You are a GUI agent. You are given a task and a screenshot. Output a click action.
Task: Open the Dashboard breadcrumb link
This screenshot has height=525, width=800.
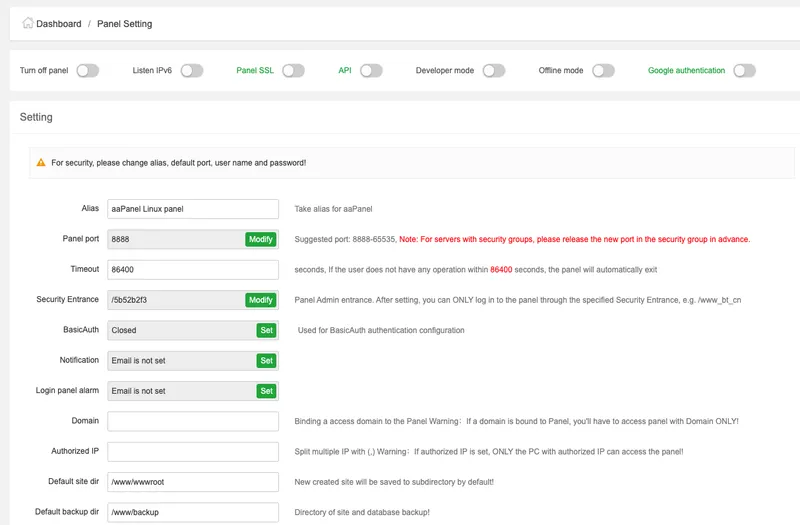(58, 24)
